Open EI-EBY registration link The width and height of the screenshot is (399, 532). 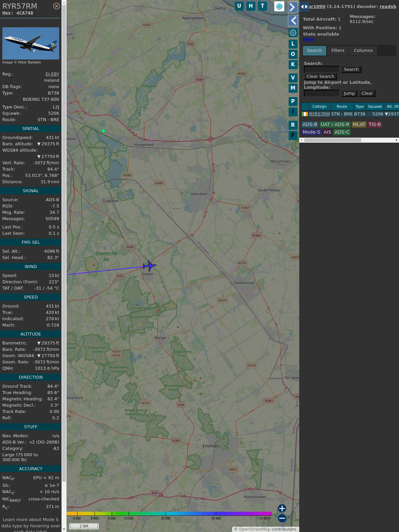click(x=52, y=74)
